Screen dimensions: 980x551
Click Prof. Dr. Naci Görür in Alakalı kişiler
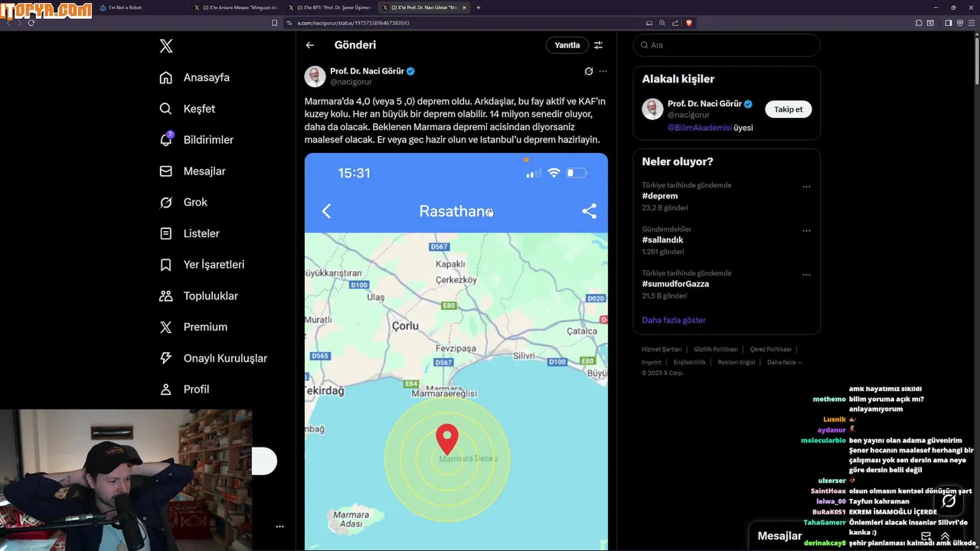click(x=704, y=104)
